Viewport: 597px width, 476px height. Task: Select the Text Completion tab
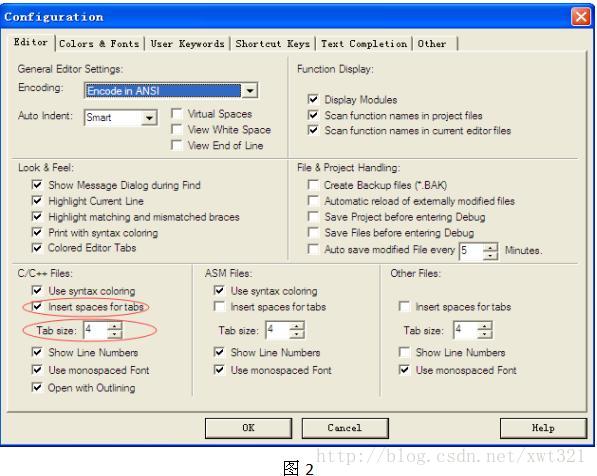[x=364, y=44]
